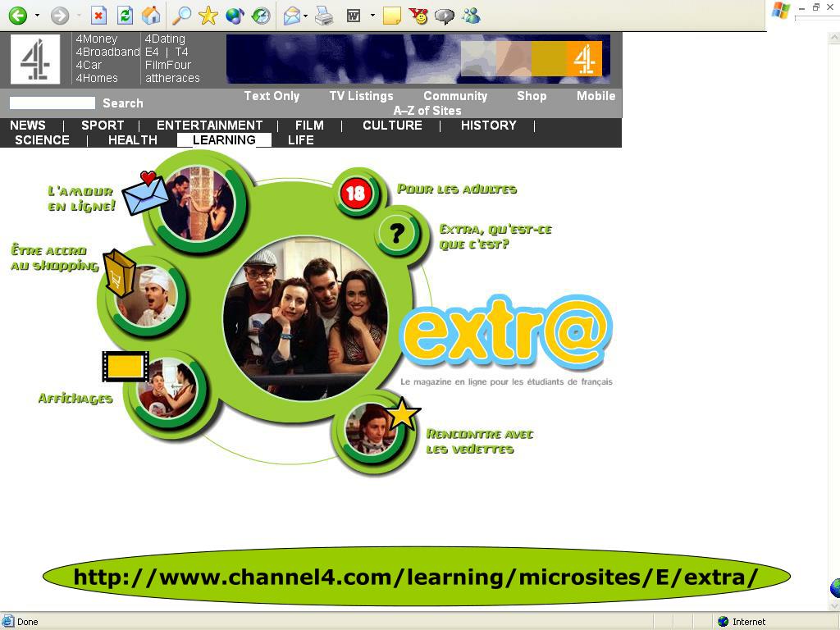Click the central cast photo thumbnail
Viewport: 840px width, 630px height.
(x=305, y=319)
